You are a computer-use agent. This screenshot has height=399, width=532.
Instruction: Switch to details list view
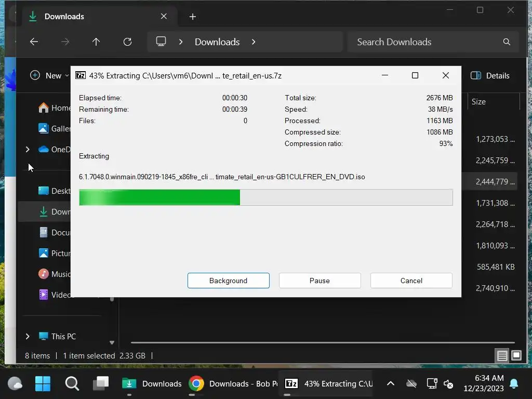coord(502,355)
